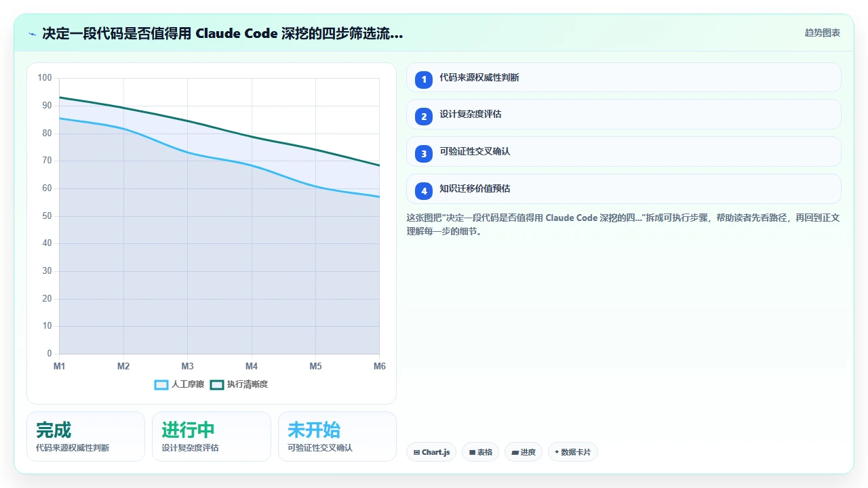Toggle the 执行清晰度 legend item
Image resolution: width=868 pixels, height=488 pixels.
coord(239,384)
